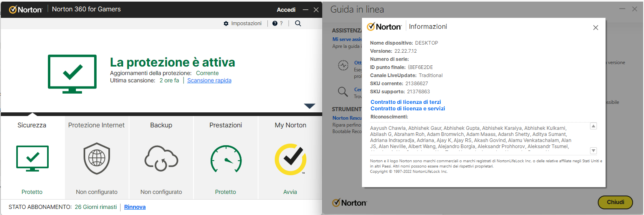Click the My Norton yellow checkmark icon
The width and height of the screenshot is (644, 215).
291,159
